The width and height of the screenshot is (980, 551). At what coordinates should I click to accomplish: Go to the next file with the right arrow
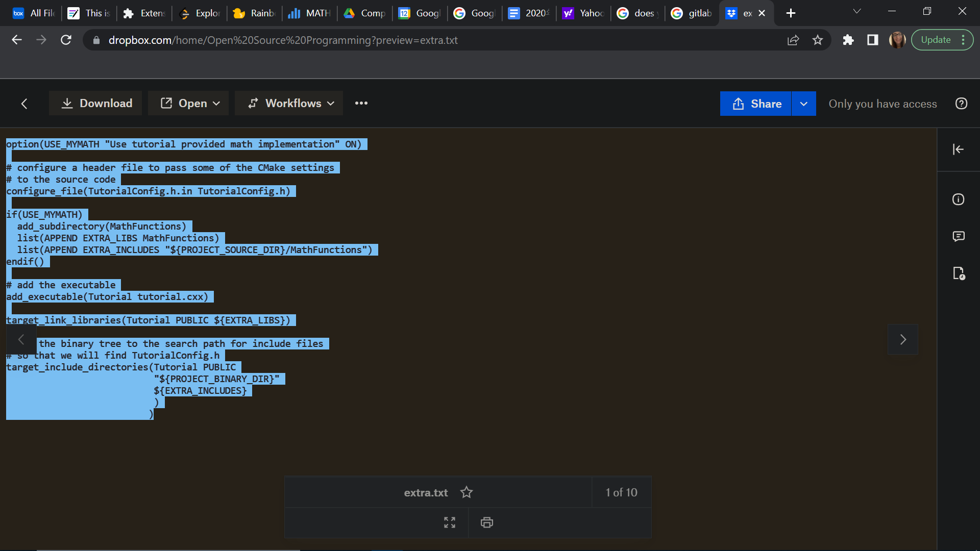click(x=902, y=339)
